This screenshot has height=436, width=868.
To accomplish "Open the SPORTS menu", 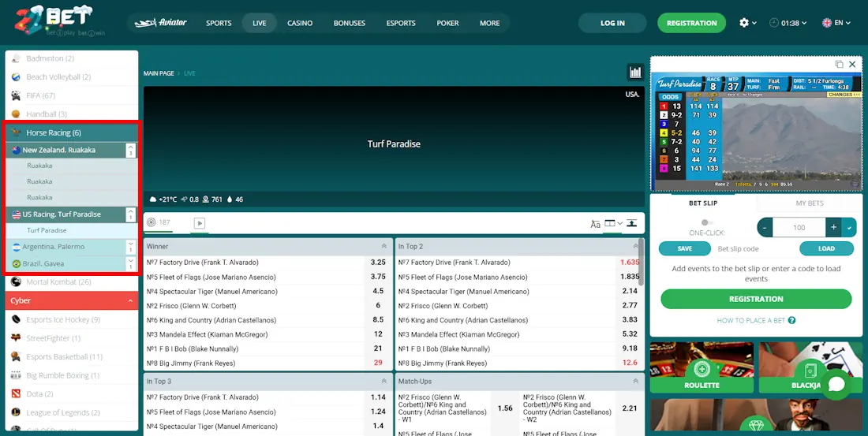I will point(219,23).
